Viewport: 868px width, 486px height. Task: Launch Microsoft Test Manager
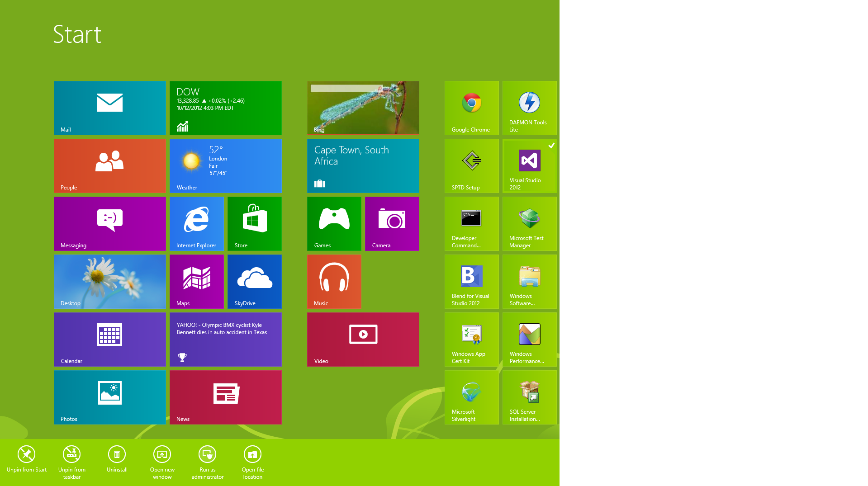530,224
